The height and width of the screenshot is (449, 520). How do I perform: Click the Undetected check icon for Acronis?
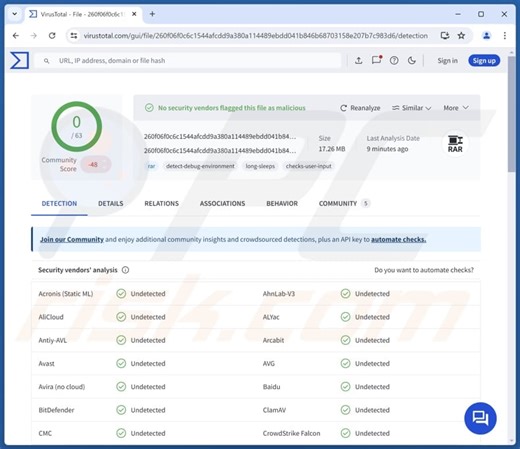coord(121,294)
